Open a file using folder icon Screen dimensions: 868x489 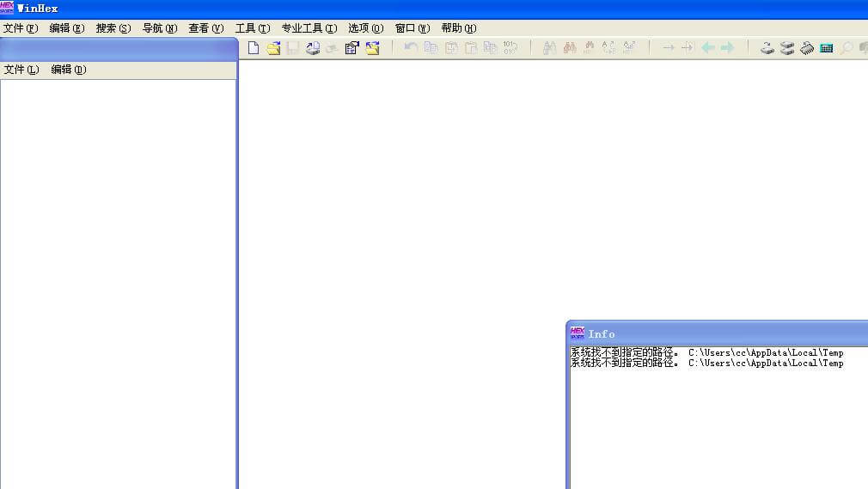coord(273,47)
